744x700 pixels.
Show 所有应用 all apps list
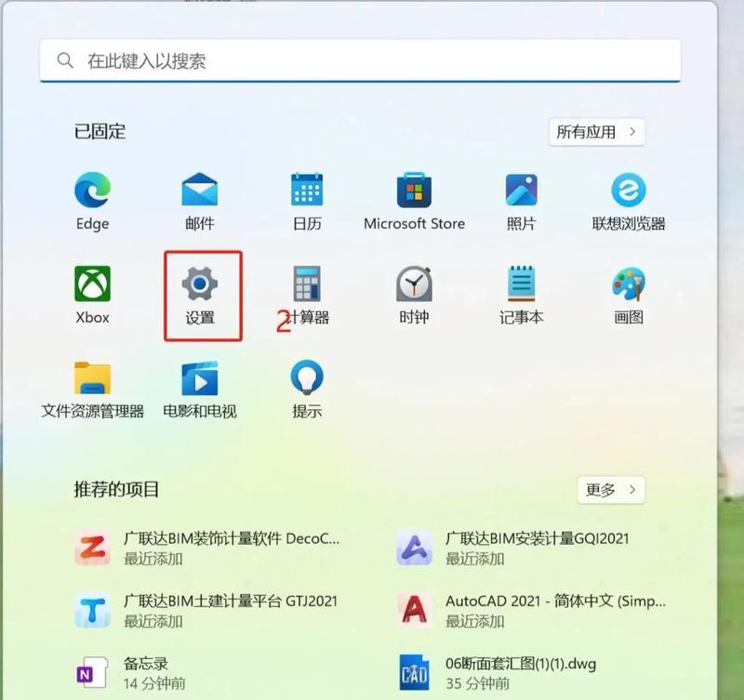coord(597,132)
